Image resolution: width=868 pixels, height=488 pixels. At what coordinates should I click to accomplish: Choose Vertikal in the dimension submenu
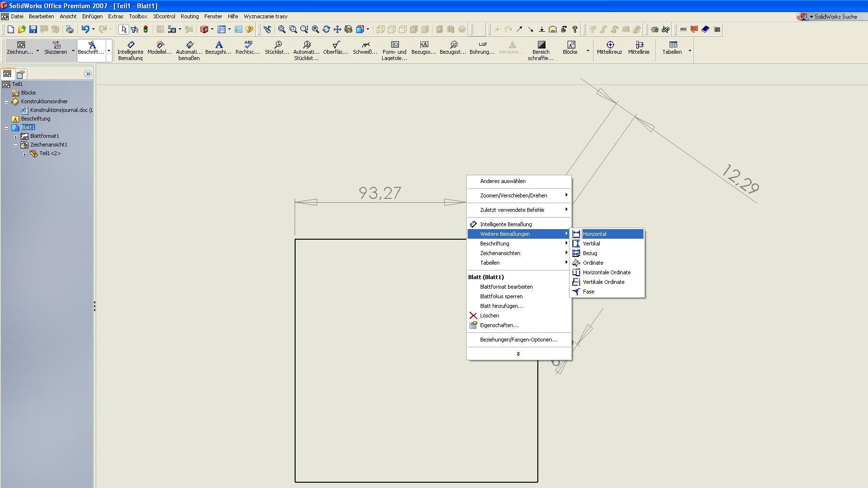coord(607,244)
